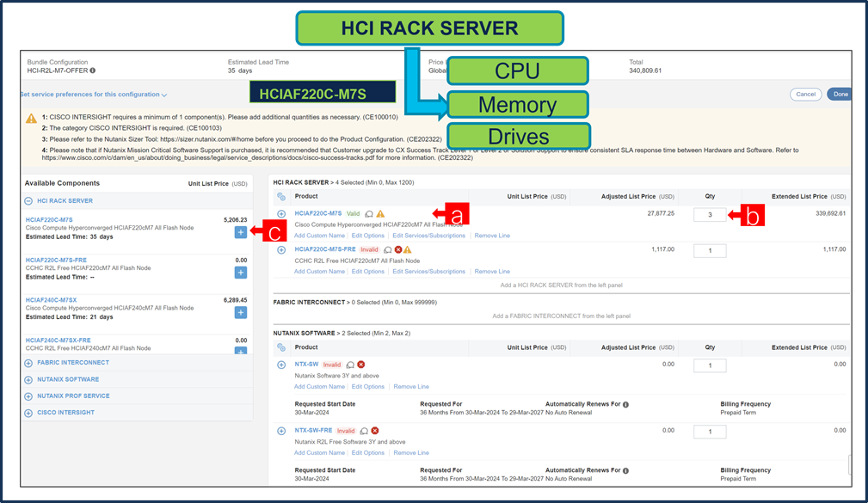Open HCIAF240C-M7SX-FRE link in Available Components
This screenshot has width=868, height=503.
point(58,340)
